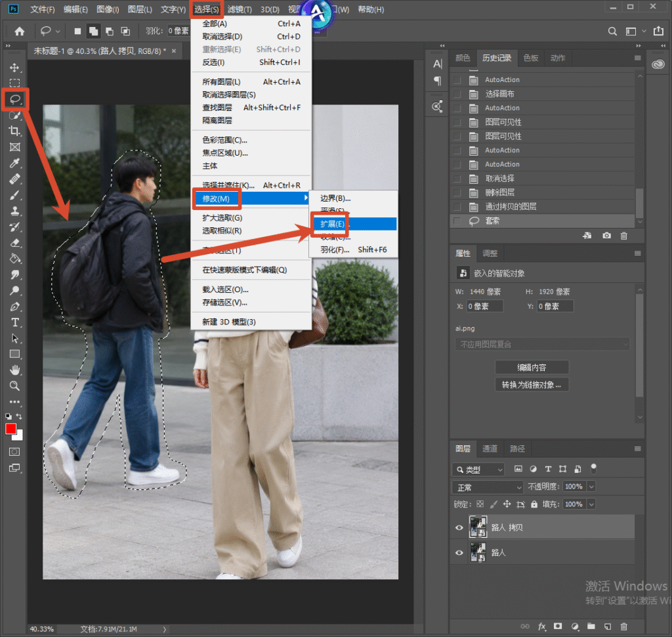Select the Clone Stamp tool
The image size is (672, 637).
tap(14, 211)
